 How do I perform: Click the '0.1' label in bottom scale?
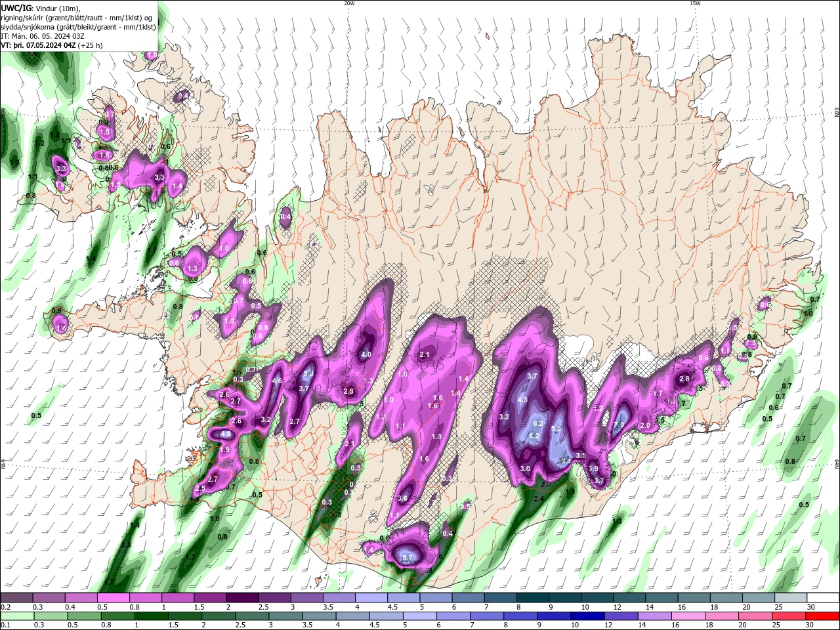tap(5, 625)
